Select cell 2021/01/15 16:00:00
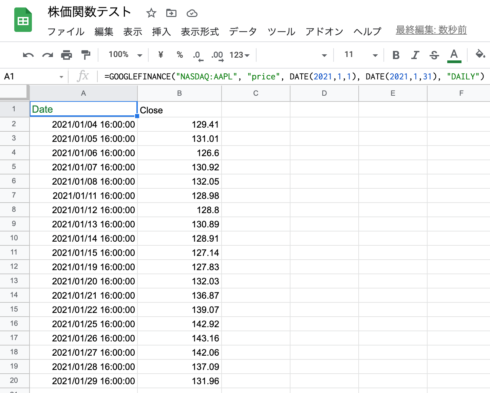Screen dimensions: 490x393 83,253
